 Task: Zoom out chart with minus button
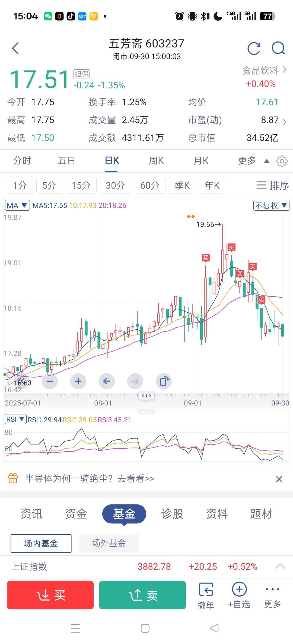click(50, 381)
